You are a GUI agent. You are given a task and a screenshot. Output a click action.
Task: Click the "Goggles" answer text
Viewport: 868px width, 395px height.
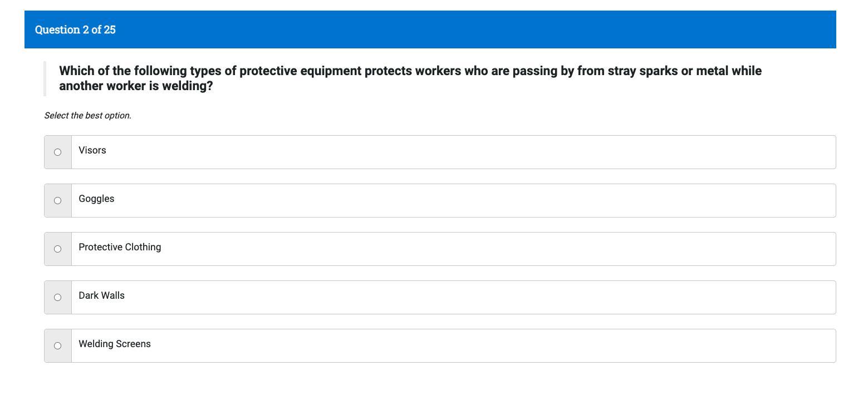pos(96,199)
